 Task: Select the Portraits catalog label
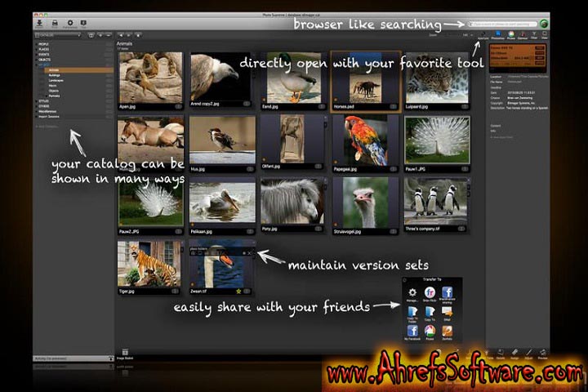point(55,96)
